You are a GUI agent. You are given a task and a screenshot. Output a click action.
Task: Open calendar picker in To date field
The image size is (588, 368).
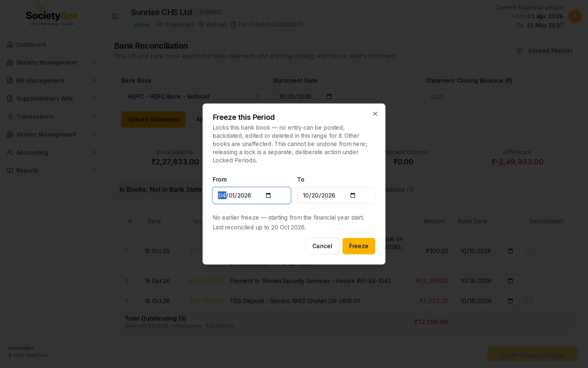coord(353,195)
